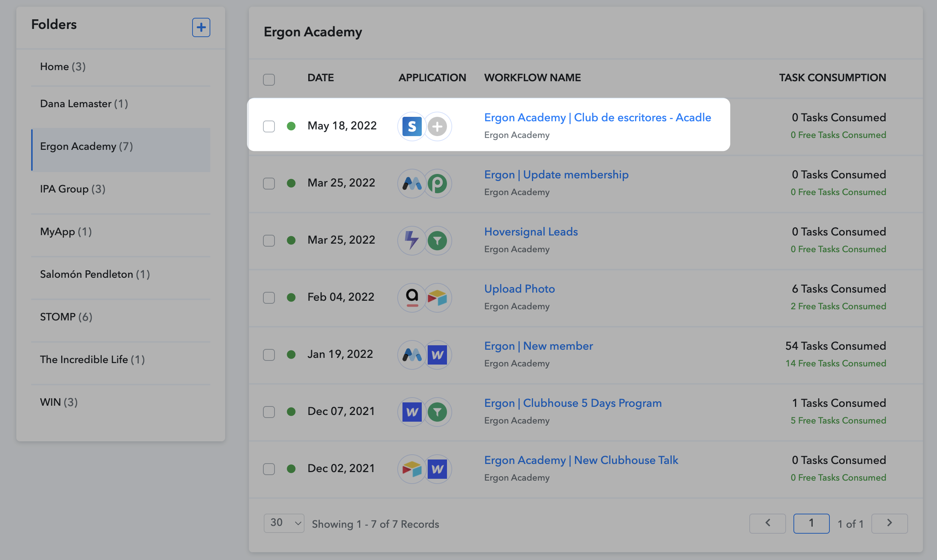Screen dimensions: 937x560
Task: Click the status dot for the Ergon | New member workflow
Action: (291, 355)
